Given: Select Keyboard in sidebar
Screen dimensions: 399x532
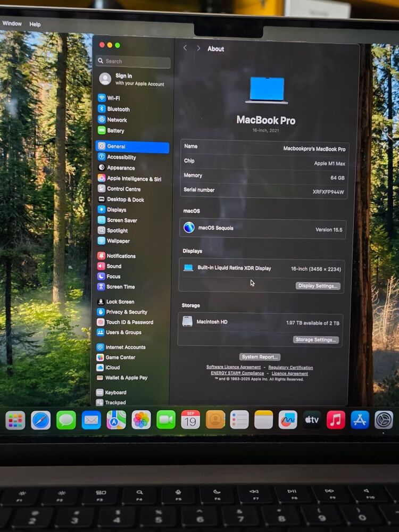Looking at the screenshot, I should coord(111,393).
